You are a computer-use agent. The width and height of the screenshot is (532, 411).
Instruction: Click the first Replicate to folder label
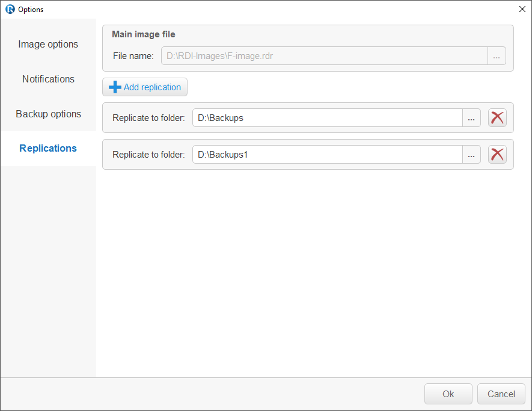point(148,118)
